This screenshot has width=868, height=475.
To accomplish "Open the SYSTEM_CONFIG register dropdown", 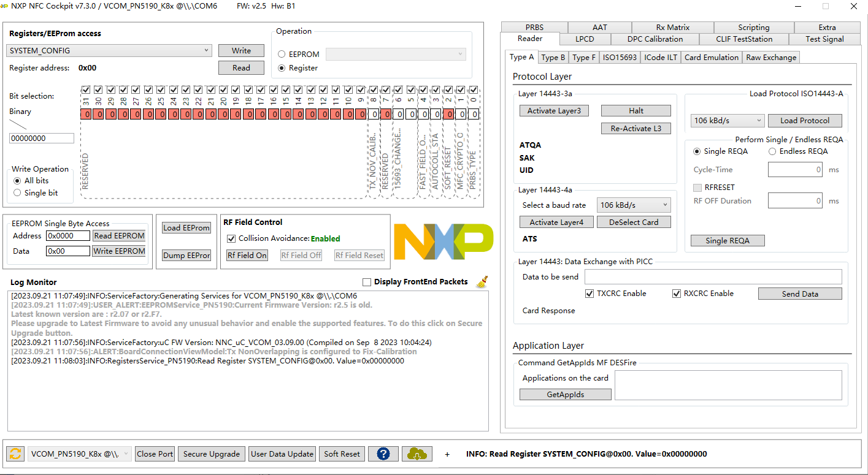I will pyautogui.click(x=109, y=51).
